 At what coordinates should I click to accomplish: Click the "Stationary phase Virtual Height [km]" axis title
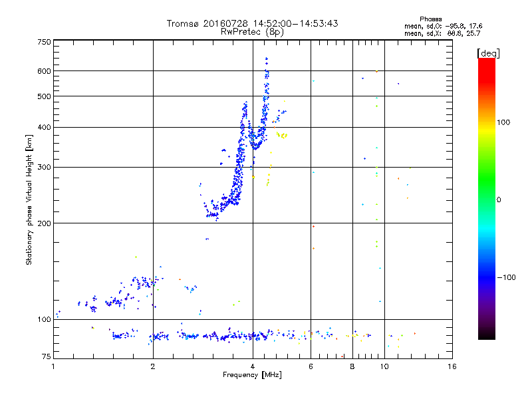[29, 199]
